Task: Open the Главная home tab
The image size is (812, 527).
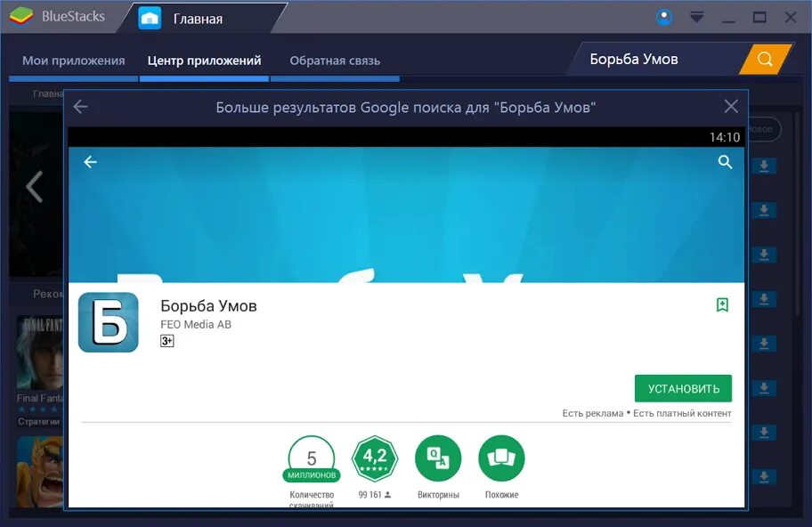Action: coord(201,18)
